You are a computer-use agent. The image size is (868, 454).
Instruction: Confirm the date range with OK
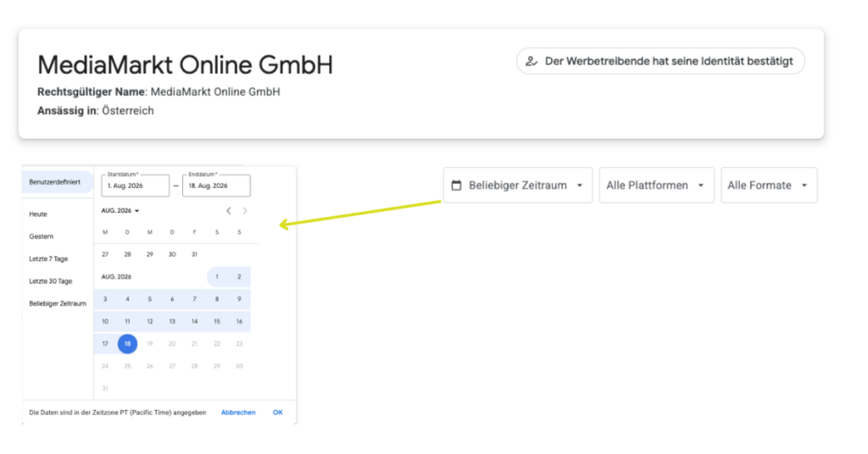(278, 412)
